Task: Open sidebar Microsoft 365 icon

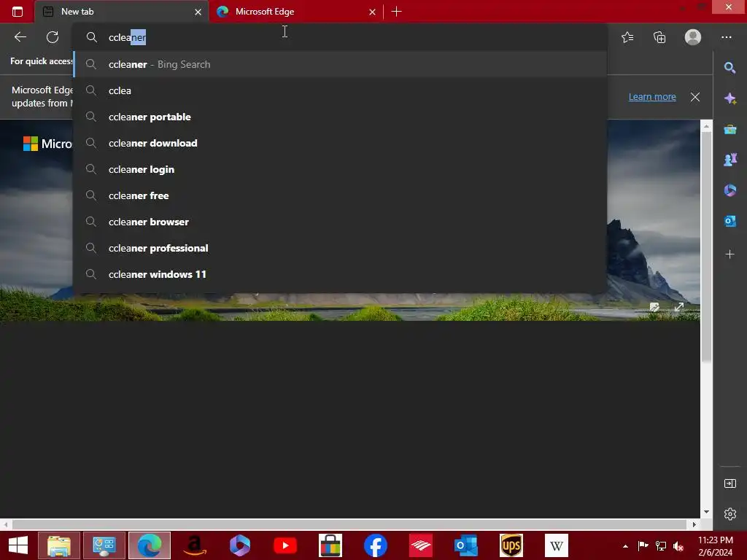Action: (x=729, y=190)
